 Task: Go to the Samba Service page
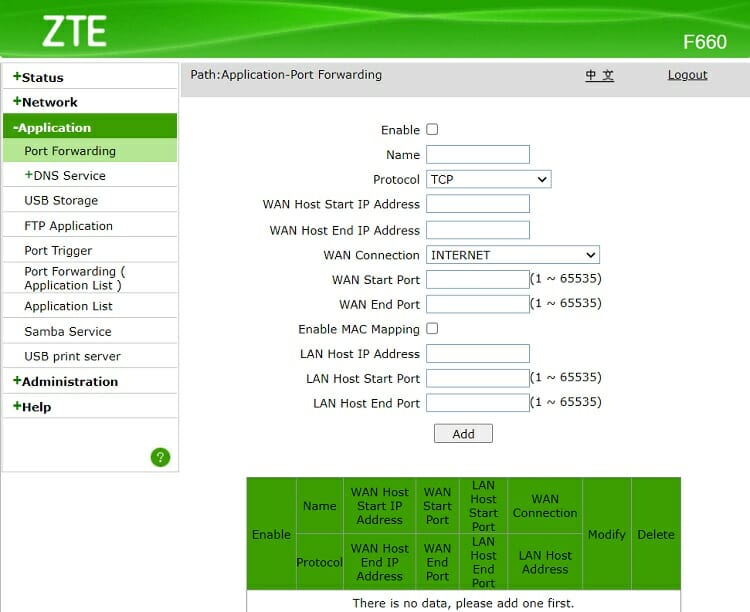pos(68,332)
